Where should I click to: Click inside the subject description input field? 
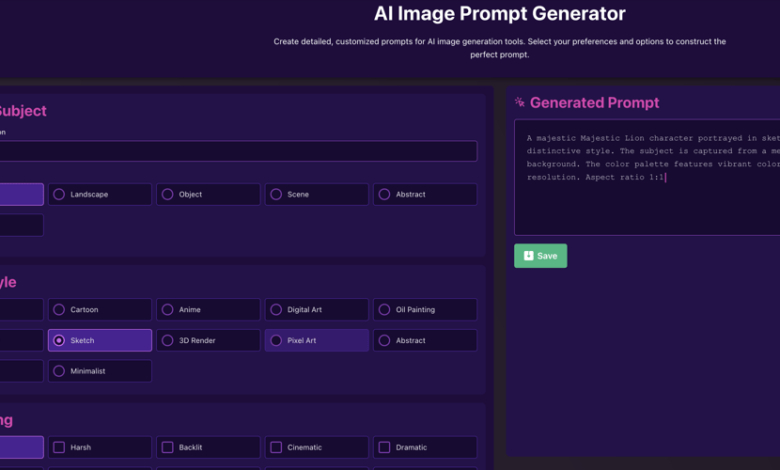coord(238,151)
